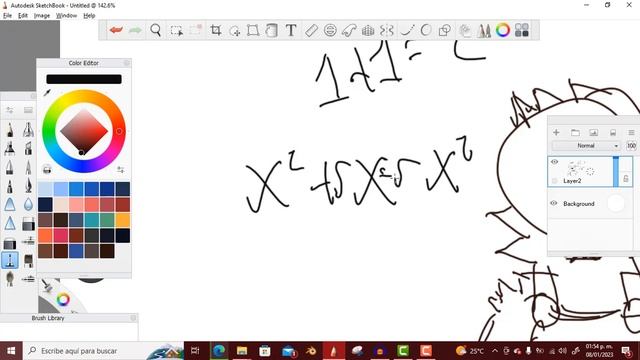640x360 pixels.
Task: Add an image layer
Action: tap(593, 133)
